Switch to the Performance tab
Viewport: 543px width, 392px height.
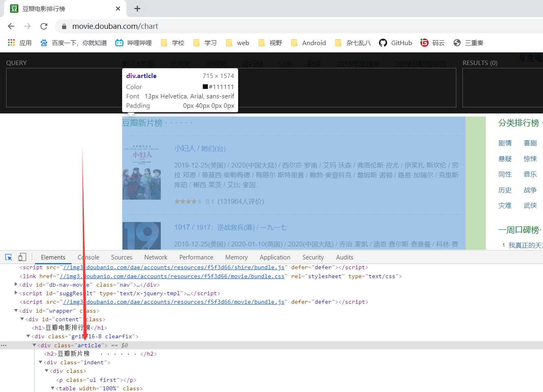pos(196,257)
